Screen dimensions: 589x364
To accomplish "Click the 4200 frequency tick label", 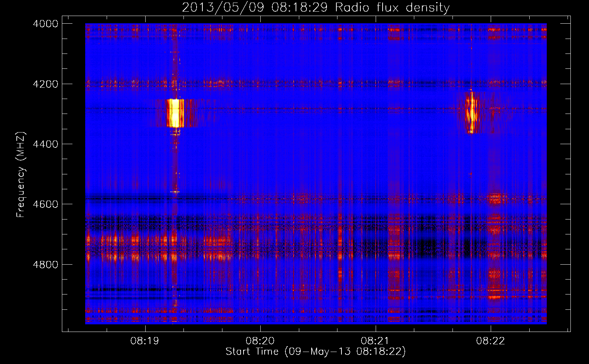I will tap(46, 84).
